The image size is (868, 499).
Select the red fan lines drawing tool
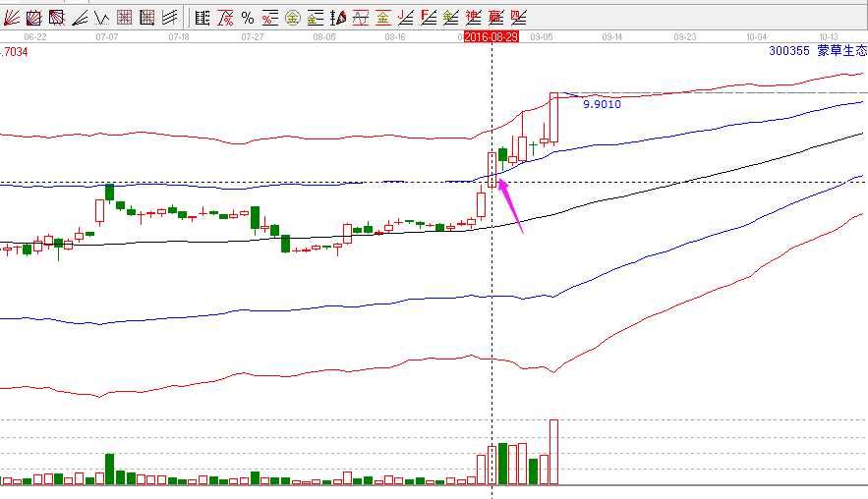[12, 18]
